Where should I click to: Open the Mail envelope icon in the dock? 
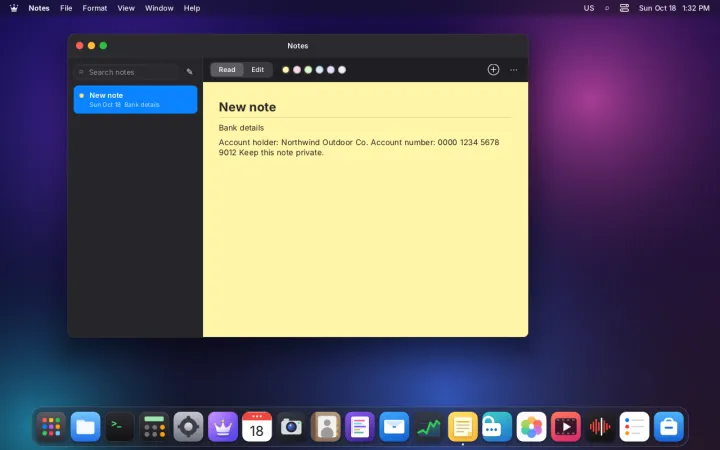point(394,427)
